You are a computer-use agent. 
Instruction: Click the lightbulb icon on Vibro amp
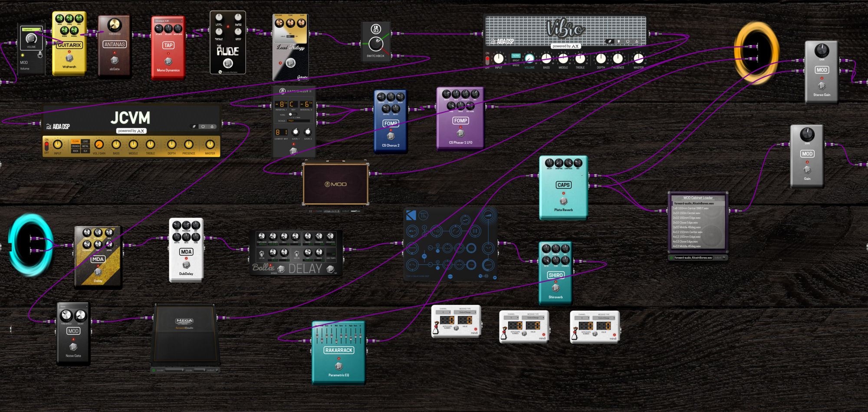click(618, 42)
